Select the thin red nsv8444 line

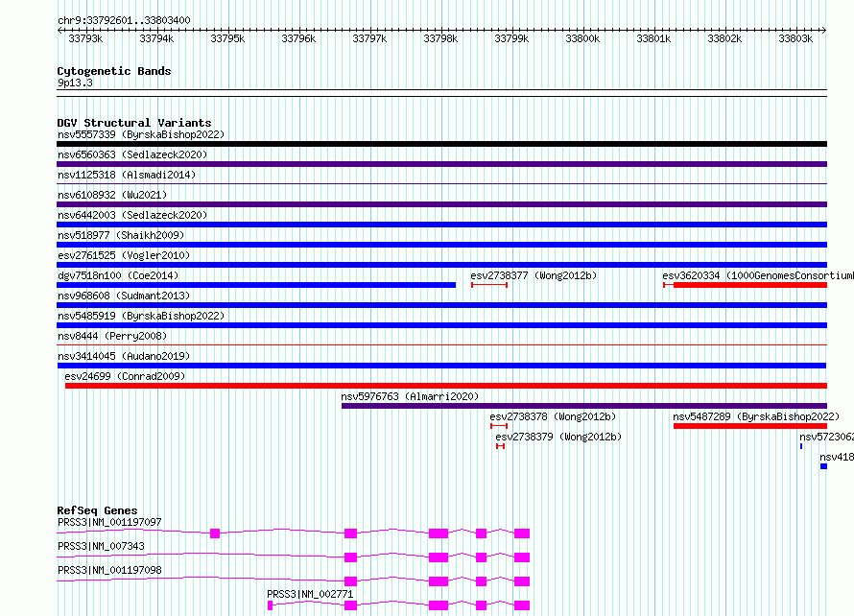[441, 344]
